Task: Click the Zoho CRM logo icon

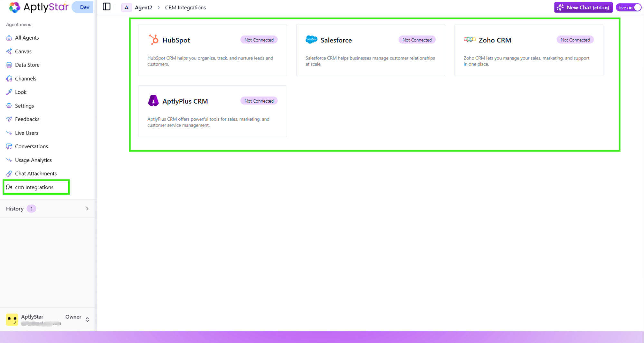Action: (469, 40)
